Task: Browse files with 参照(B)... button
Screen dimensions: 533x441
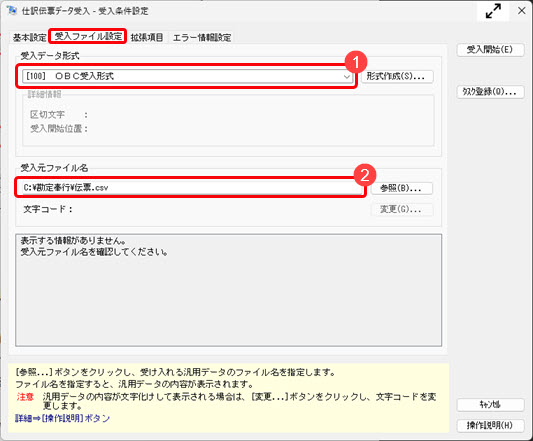Action: click(401, 188)
